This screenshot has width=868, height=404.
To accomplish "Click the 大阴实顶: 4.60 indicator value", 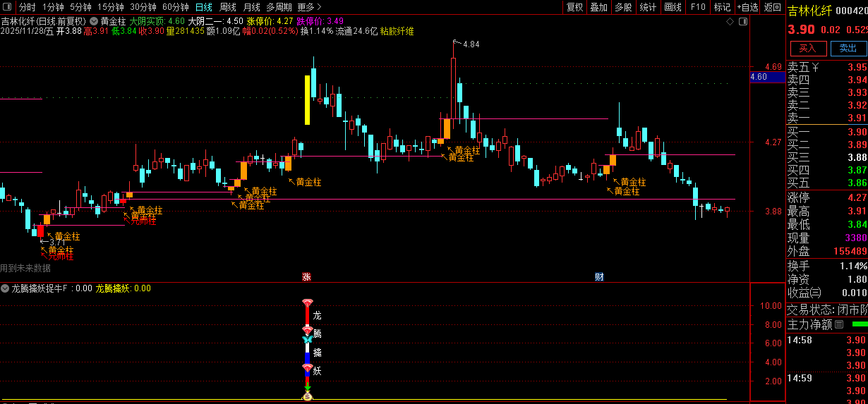I will coord(157,21).
